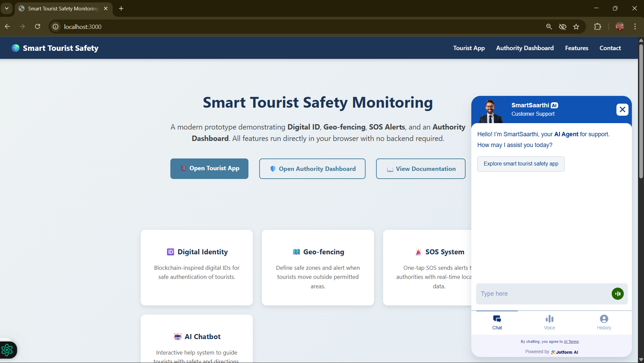Click the Jotform AI powered-by link

(x=565, y=352)
